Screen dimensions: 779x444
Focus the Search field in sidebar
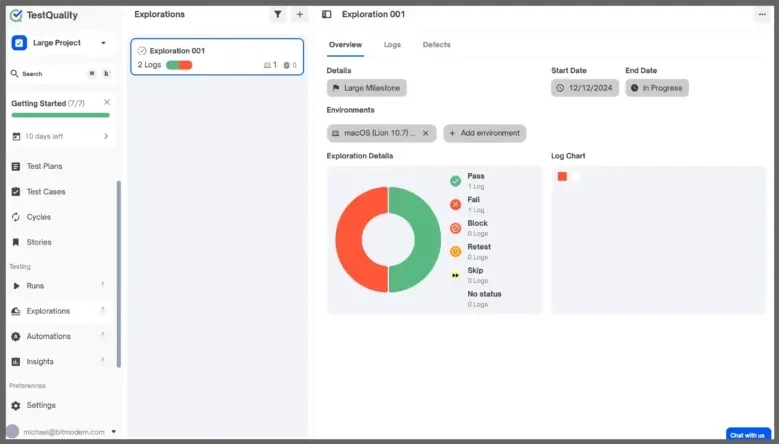coord(60,74)
